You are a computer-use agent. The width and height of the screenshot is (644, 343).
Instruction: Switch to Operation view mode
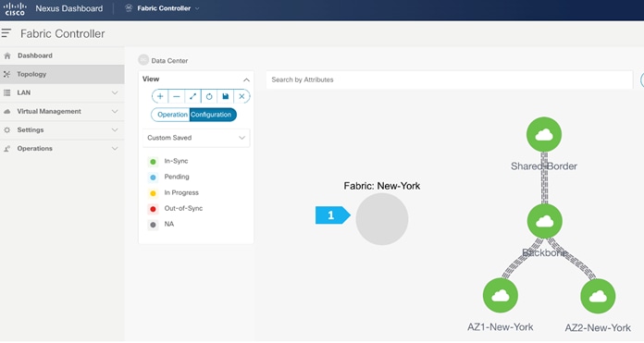pos(170,115)
